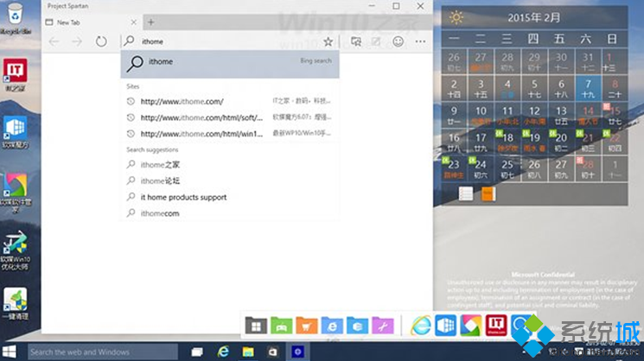Image resolution: width=644 pixels, height=361 pixels.
Task: Open the blue cube desktop shortcut
Action: (x=16, y=132)
